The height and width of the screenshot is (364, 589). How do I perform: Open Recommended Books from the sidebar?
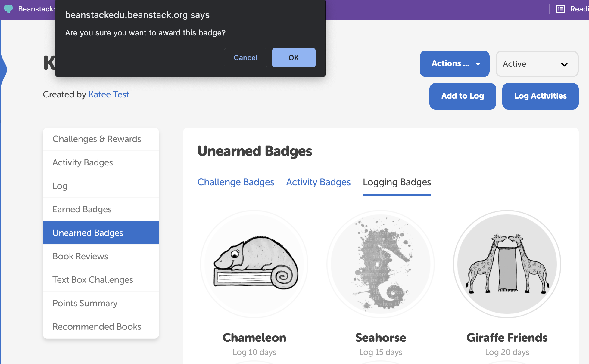(97, 327)
